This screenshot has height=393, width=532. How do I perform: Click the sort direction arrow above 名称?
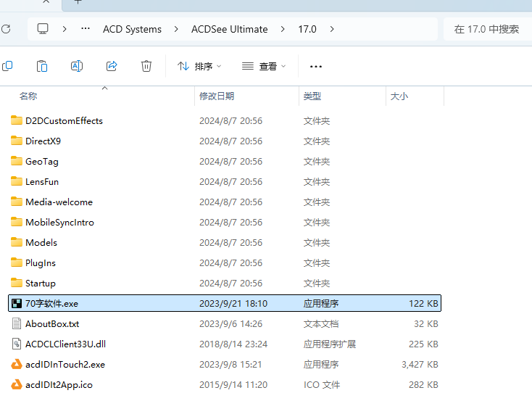click(105, 88)
